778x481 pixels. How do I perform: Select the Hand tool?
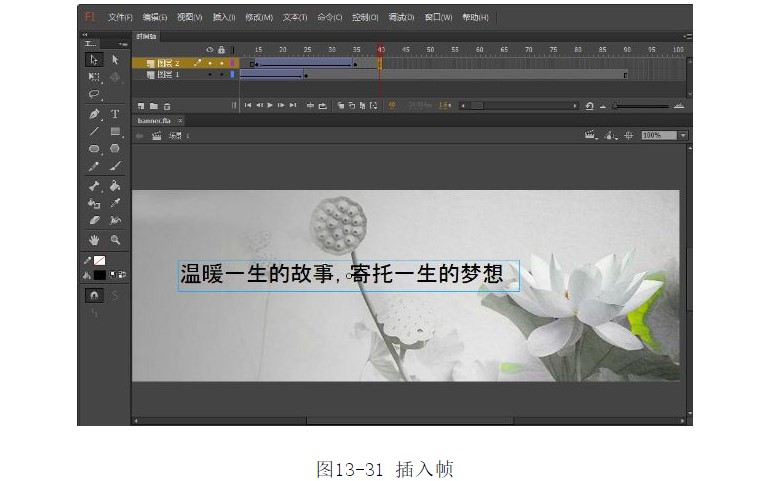(x=94, y=239)
